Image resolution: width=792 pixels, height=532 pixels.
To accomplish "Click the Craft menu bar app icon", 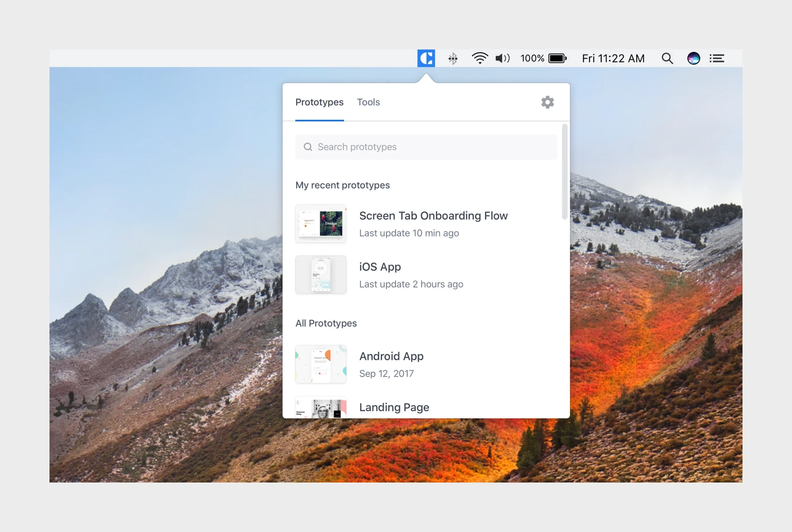I will click(426, 58).
